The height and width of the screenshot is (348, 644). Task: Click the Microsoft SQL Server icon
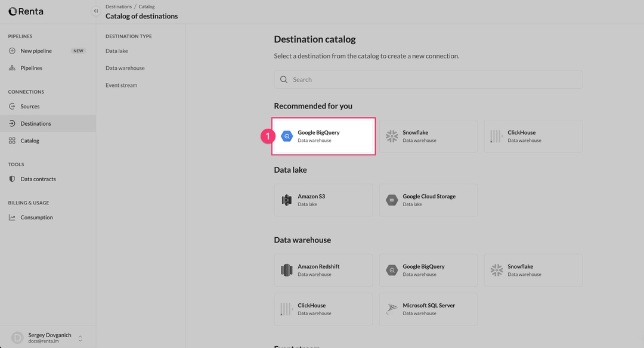click(x=392, y=309)
